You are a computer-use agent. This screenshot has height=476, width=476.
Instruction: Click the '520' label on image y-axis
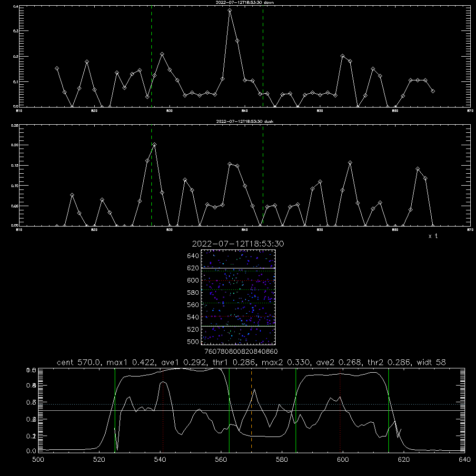pyautogui.click(x=193, y=329)
